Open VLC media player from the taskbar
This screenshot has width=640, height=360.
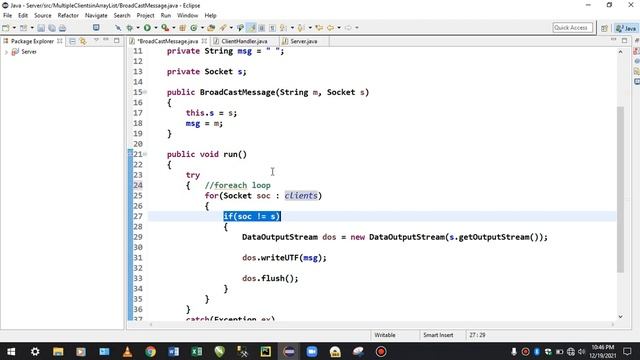click(127, 351)
